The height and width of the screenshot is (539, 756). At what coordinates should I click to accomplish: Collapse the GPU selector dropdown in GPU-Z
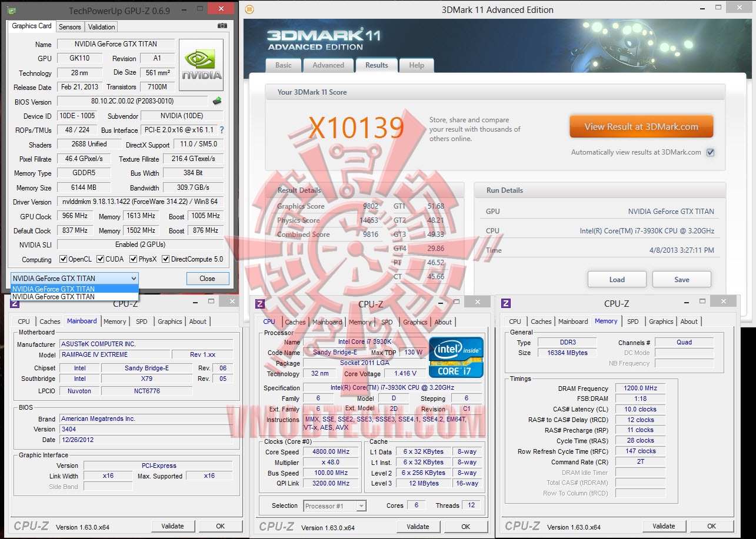click(134, 279)
